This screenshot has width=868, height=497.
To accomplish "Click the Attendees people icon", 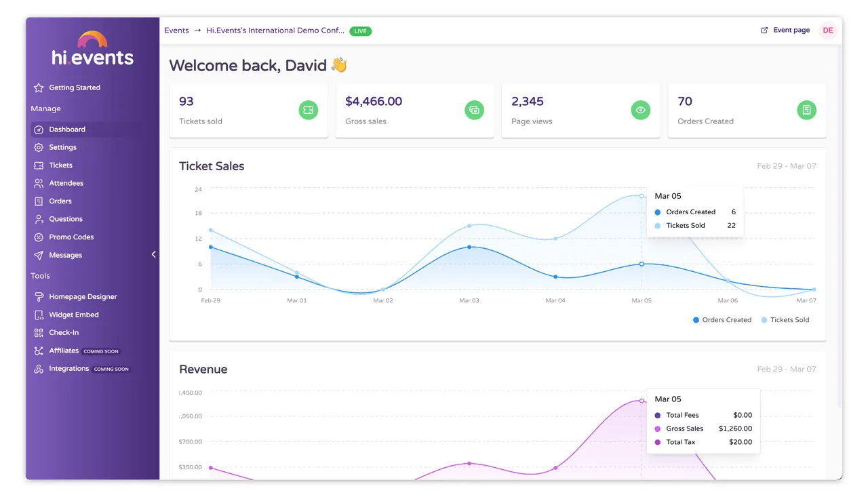I will [x=39, y=183].
